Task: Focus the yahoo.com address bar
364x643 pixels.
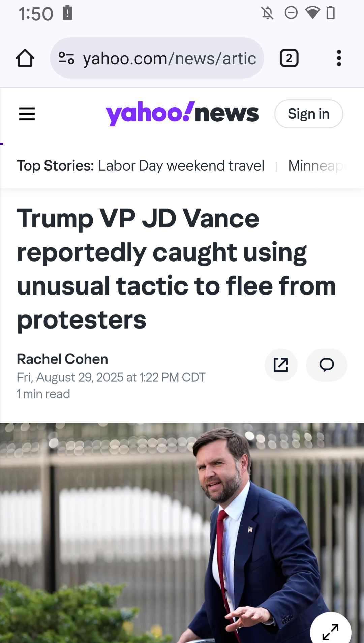Action: (169, 58)
